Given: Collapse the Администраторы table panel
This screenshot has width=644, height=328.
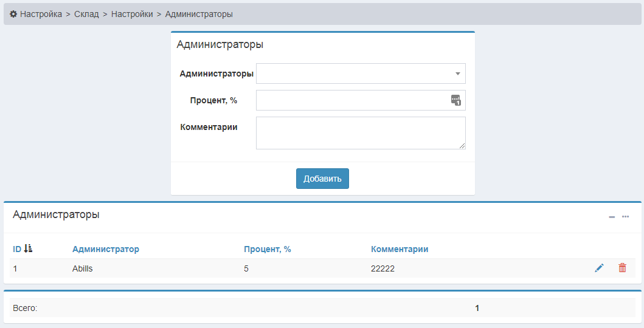Looking at the screenshot, I should (x=612, y=217).
